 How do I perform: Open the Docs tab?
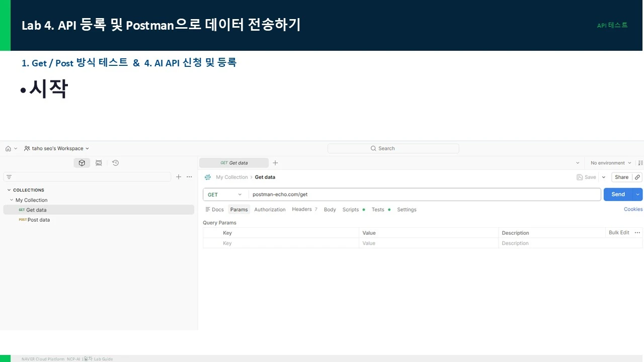click(215, 210)
